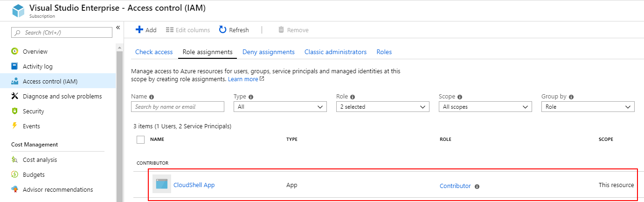Open the Group by dropdown set to Role
The width and height of the screenshot is (644, 202).
click(x=588, y=107)
